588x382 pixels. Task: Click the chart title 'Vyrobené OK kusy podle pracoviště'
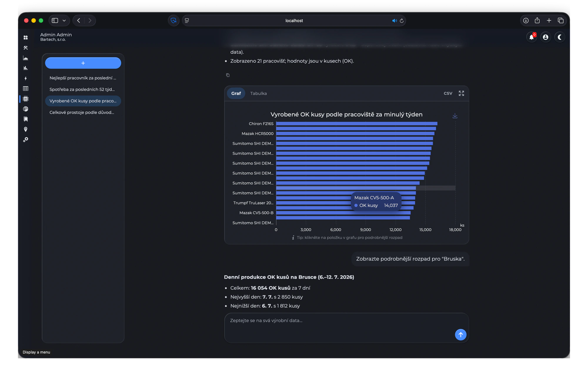click(346, 114)
